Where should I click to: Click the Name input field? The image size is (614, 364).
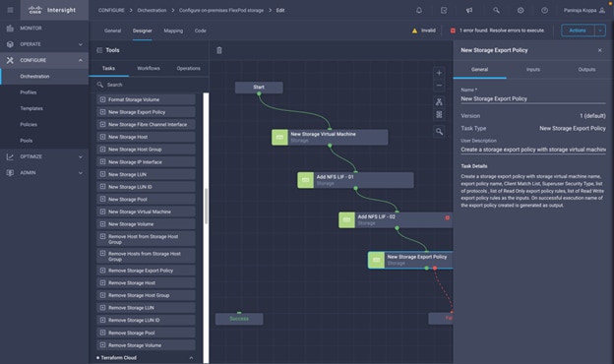pyautogui.click(x=533, y=99)
